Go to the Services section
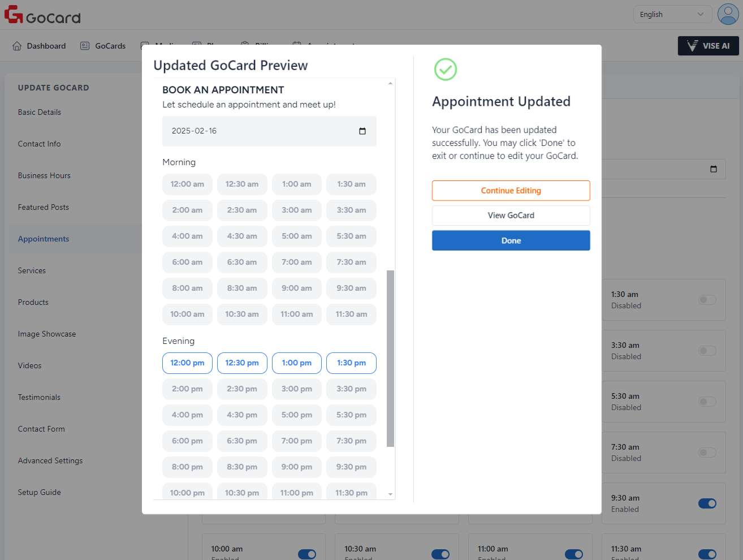 pos(32,270)
